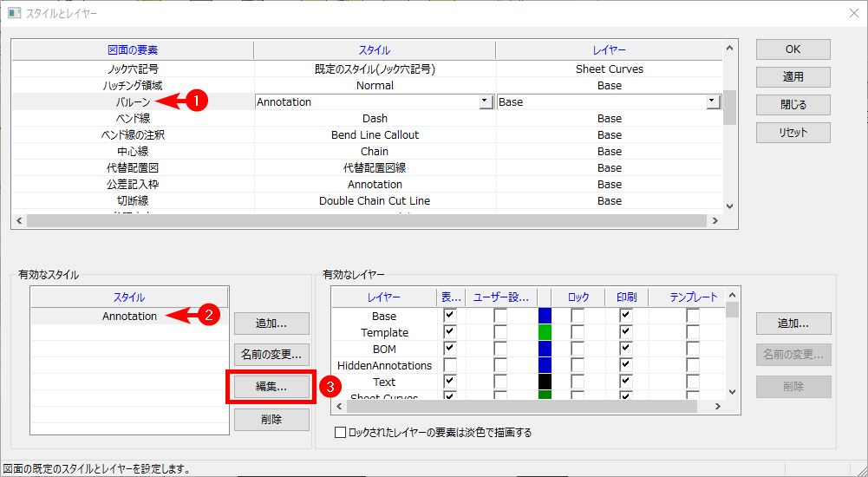Enable lock checkbox for the BOM layer

578,349
